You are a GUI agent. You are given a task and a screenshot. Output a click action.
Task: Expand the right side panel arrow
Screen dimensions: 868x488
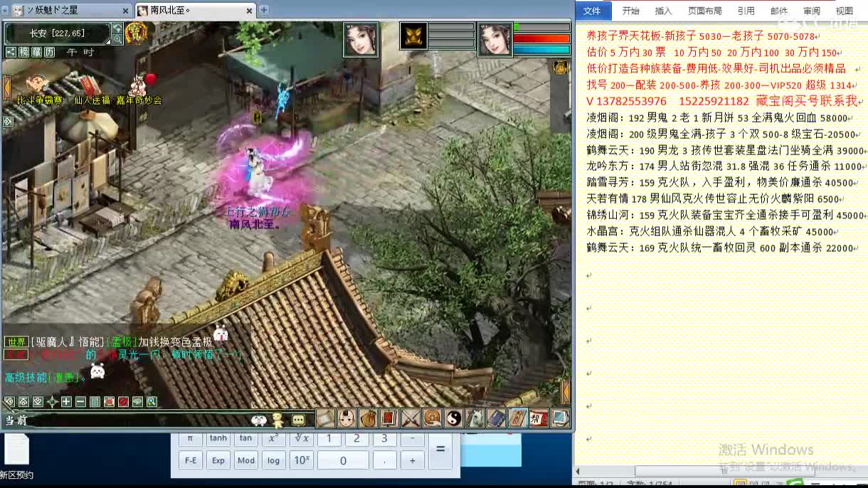coord(566,391)
